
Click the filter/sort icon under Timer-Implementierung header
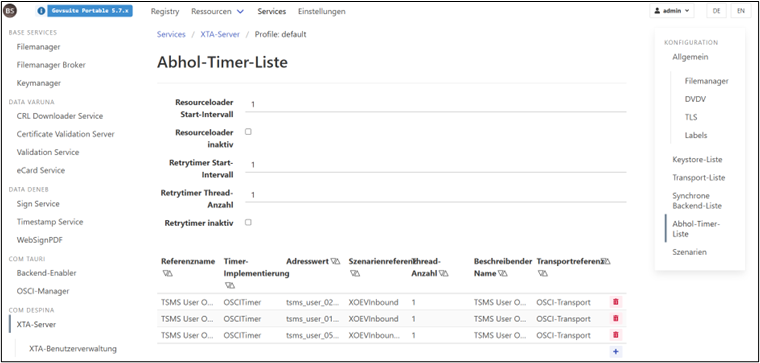(230, 285)
